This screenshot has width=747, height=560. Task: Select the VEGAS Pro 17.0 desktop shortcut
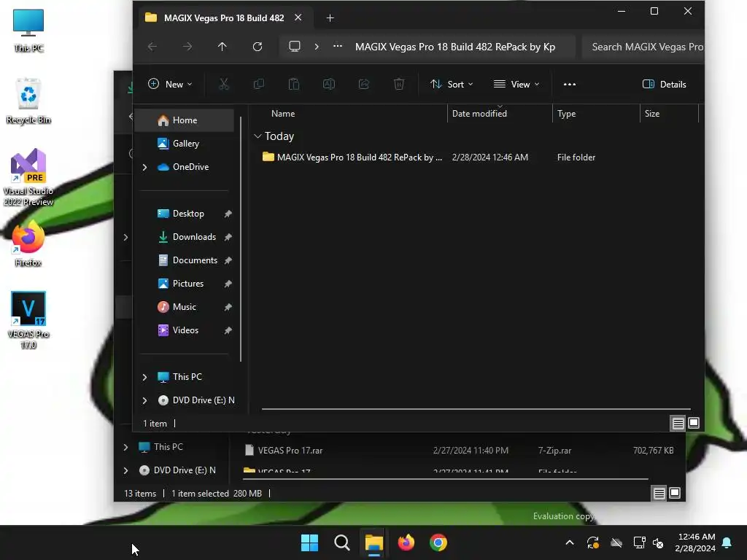point(28,320)
